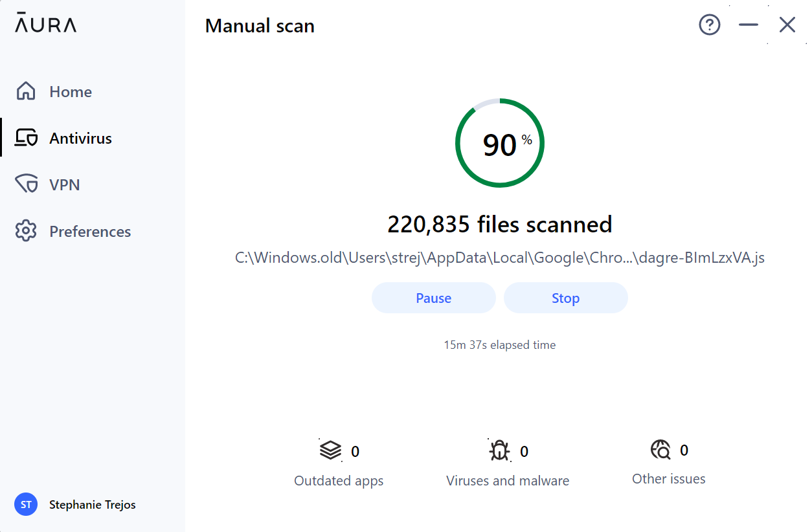Viewport: 812px width, 532px height.
Task: Click the Viruses and malware bug icon
Action: pos(499,450)
